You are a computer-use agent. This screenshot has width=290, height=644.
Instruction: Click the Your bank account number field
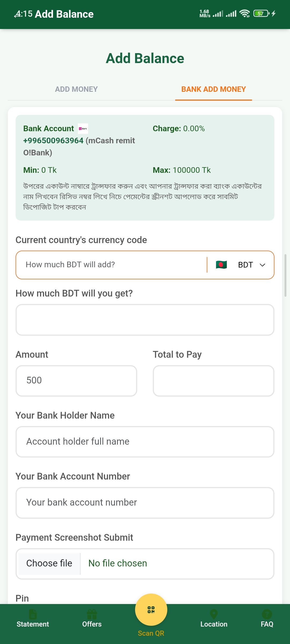coord(145,503)
